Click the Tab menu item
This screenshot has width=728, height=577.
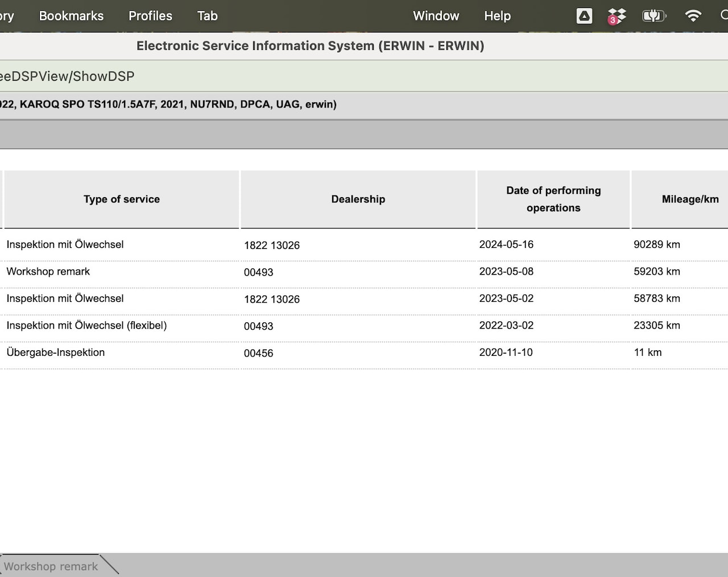coord(207,16)
